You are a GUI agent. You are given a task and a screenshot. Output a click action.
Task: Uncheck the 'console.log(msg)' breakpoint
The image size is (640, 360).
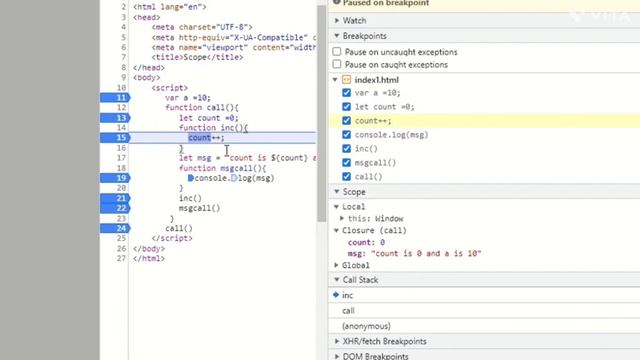click(x=347, y=135)
